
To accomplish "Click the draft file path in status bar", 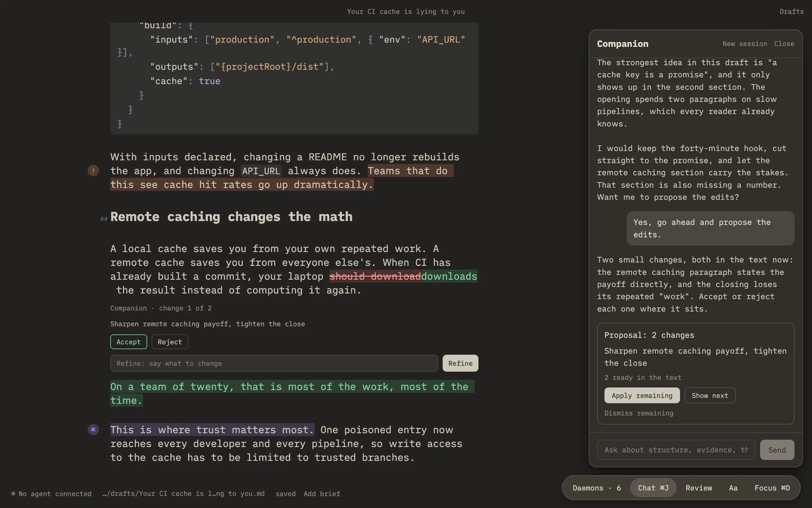I will click(183, 493).
